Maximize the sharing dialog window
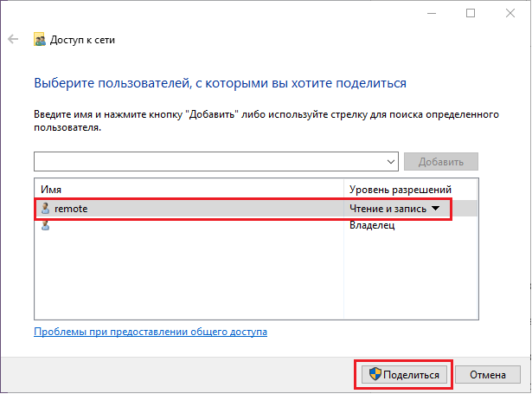Screen dimensions: 532x394 coord(470,13)
